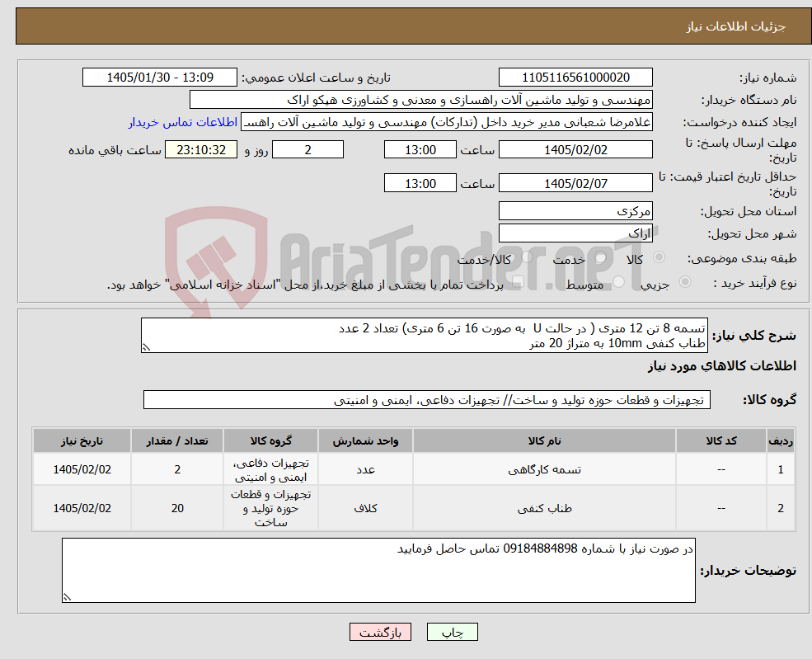Image resolution: width=812 pixels, height=659 pixels.
Task: Click the price validity date 1405/02/07 field
Action: click(x=575, y=183)
